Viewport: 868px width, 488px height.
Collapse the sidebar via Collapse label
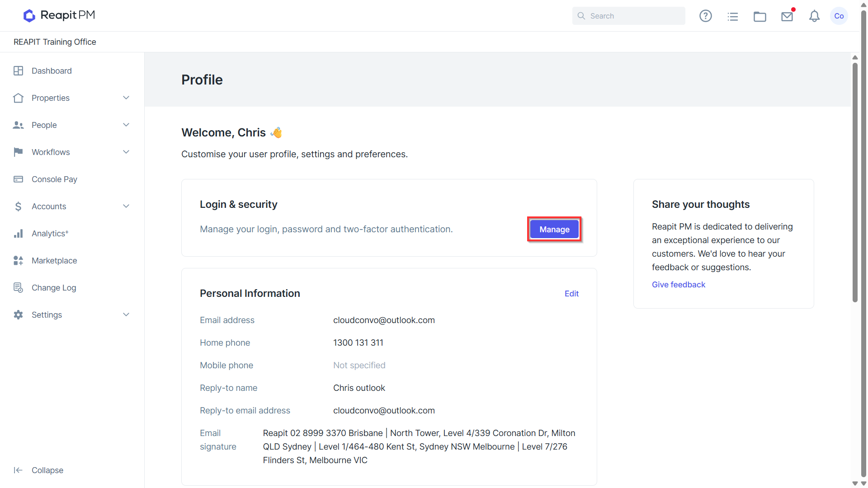tap(47, 470)
